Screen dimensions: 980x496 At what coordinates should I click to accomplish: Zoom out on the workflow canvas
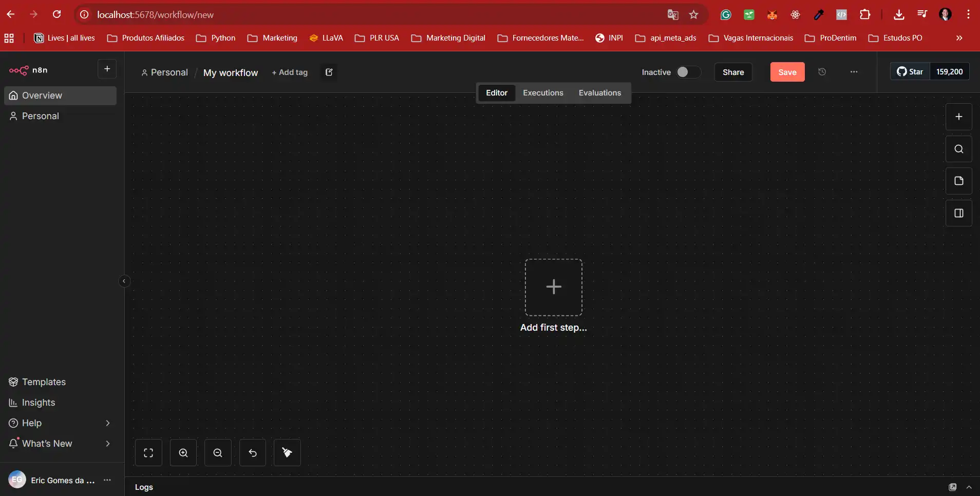coord(218,453)
